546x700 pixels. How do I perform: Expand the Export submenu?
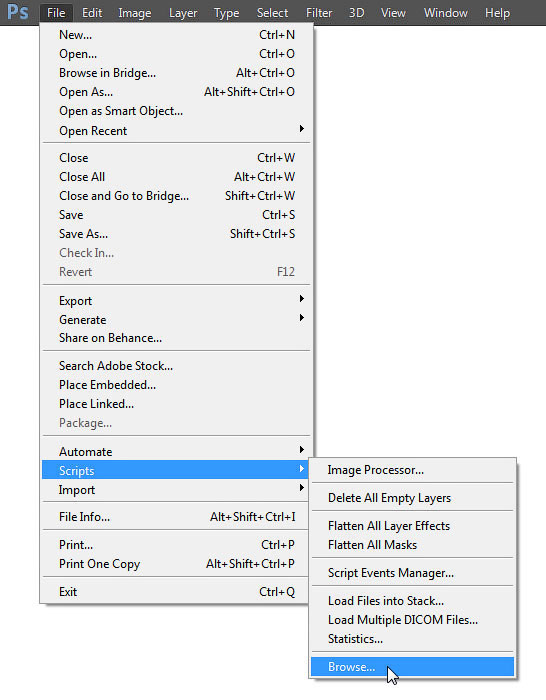click(x=176, y=301)
